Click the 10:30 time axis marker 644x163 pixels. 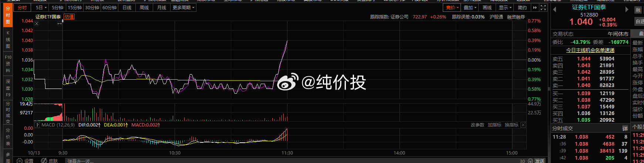(175, 153)
